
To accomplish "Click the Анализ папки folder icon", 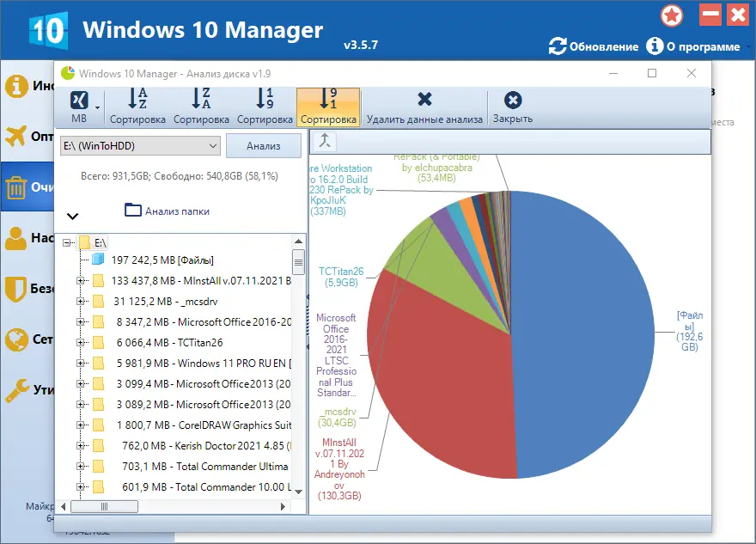I will point(133,210).
